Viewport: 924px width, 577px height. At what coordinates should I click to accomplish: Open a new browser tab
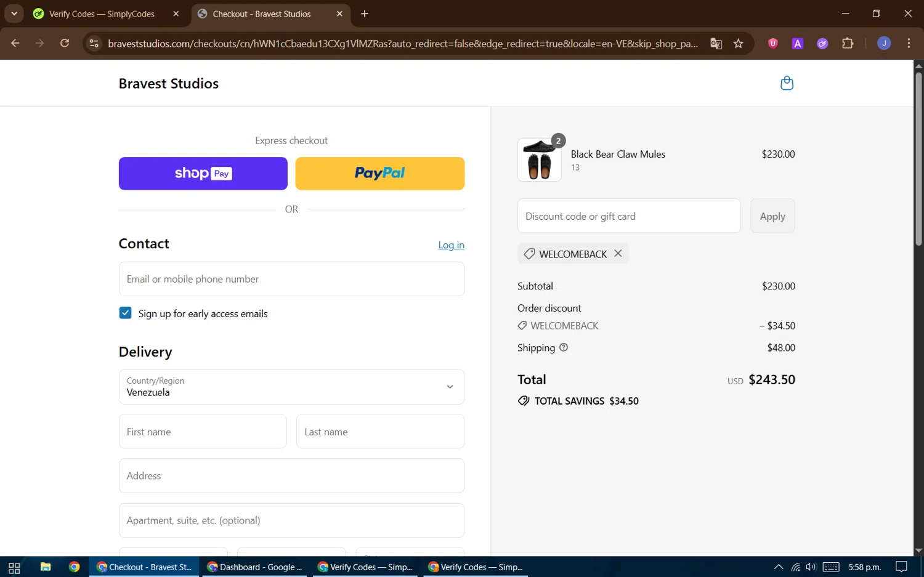click(365, 14)
